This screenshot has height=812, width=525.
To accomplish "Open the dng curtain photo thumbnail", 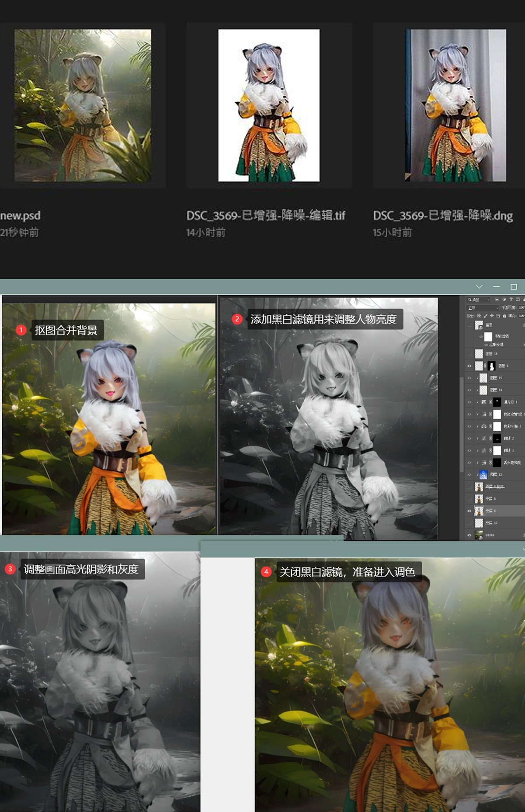I will point(455,105).
